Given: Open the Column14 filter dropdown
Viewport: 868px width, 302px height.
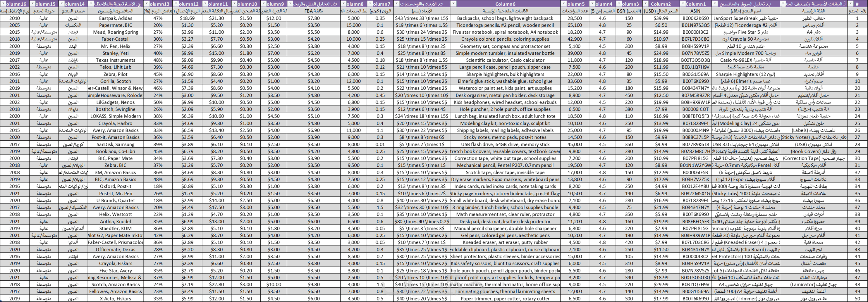Looking at the screenshot, I should tap(62, 4).
